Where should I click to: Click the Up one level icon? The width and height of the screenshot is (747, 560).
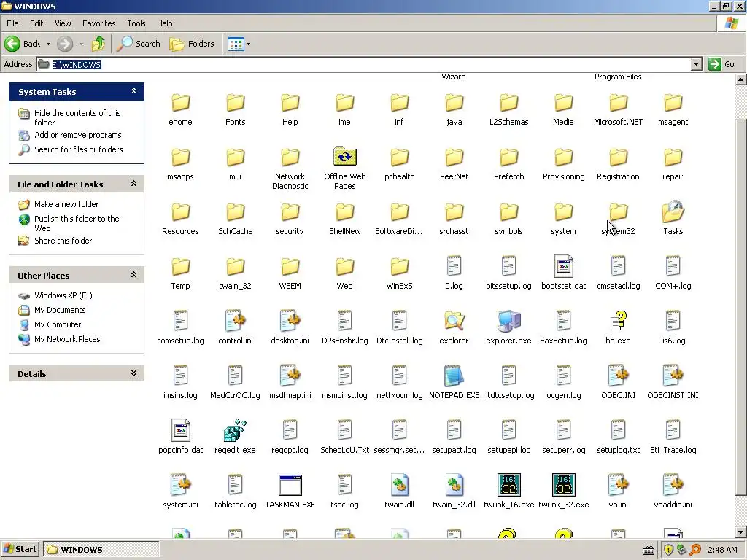point(98,44)
